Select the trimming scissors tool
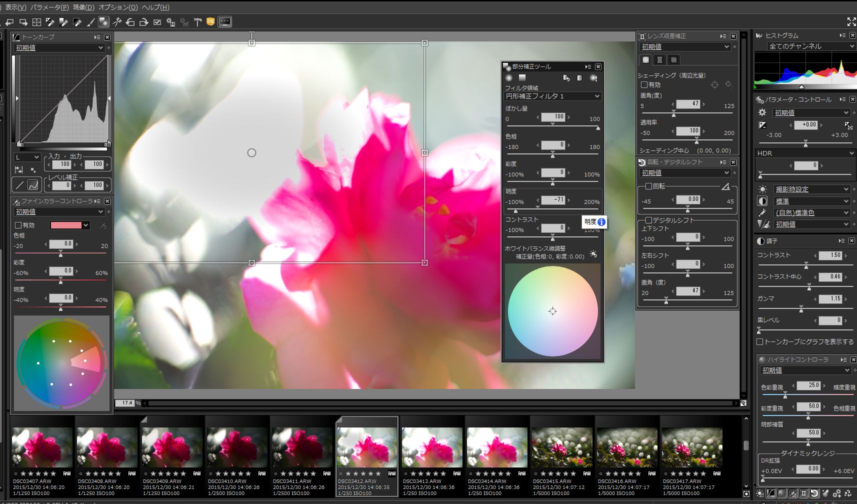857x504 pixels. pyautogui.click(x=117, y=22)
